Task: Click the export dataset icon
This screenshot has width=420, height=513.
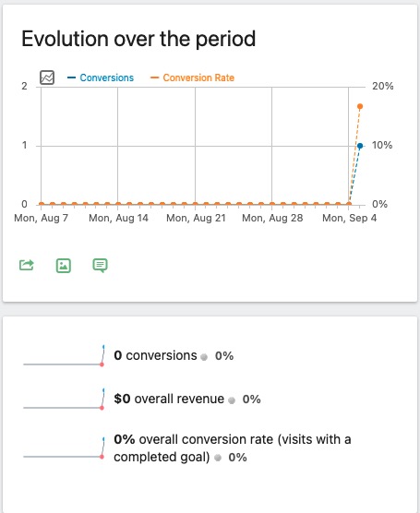Action: click(x=27, y=265)
